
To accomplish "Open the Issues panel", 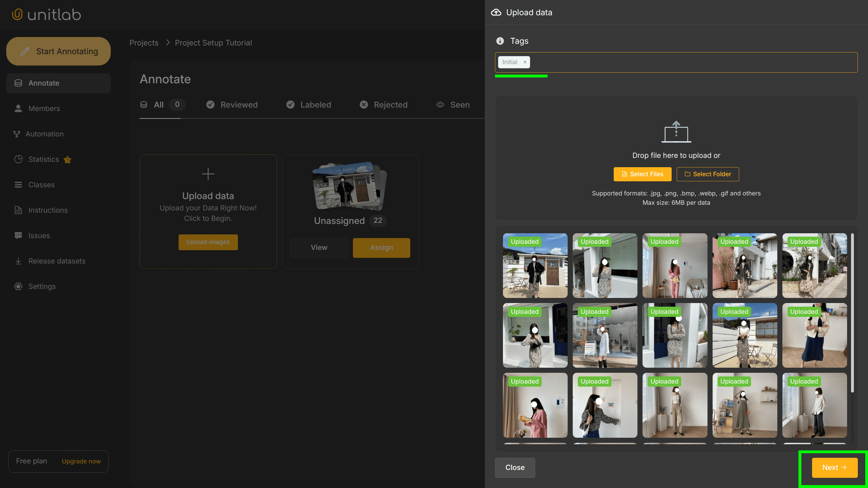I will point(39,236).
